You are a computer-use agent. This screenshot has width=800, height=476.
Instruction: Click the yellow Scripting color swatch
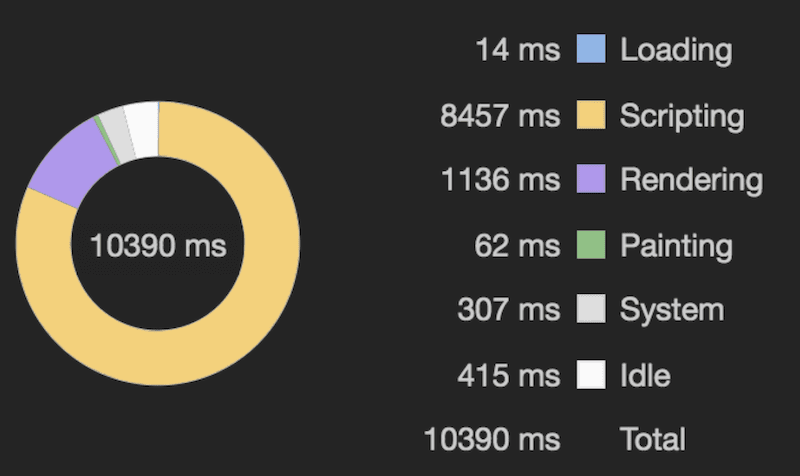(x=591, y=115)
